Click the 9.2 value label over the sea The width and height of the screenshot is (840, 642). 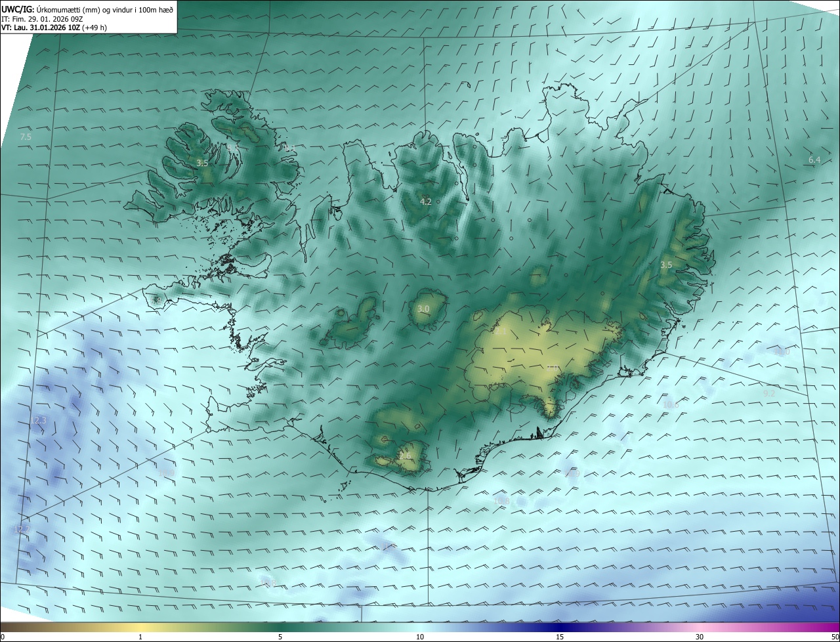point(769,393)
